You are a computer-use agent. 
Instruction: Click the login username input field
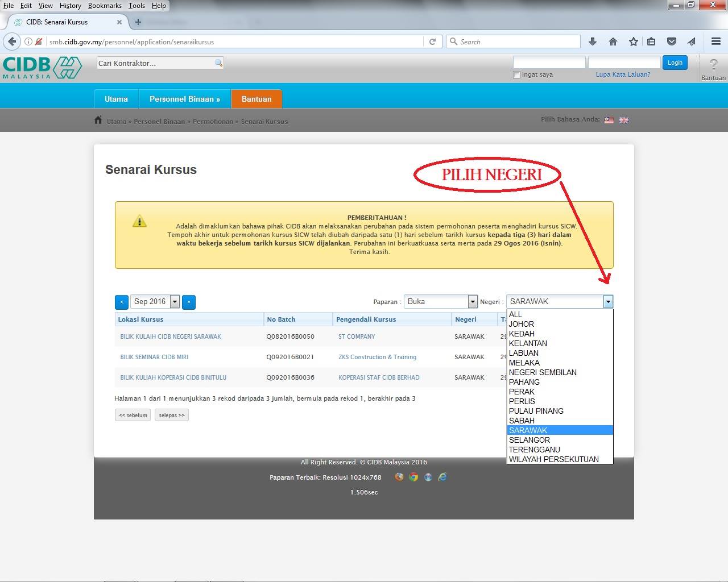[549, 63]
